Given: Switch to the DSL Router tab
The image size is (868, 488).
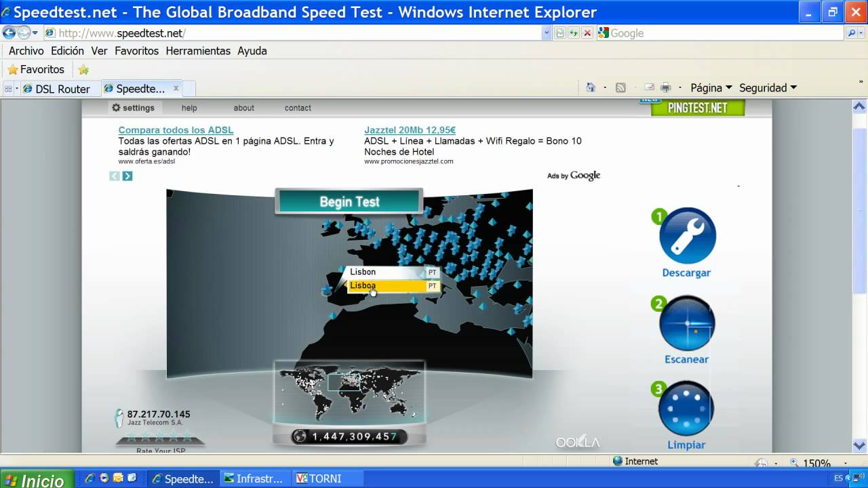Looking at the screenshot, I should pyautogui.click(x=60, y=89).
